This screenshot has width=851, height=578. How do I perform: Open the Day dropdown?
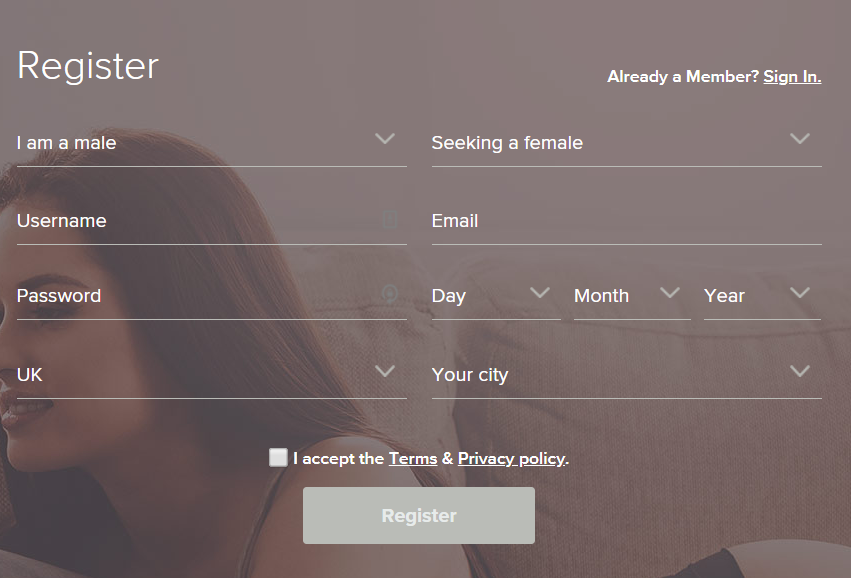(x=496, y=296)
